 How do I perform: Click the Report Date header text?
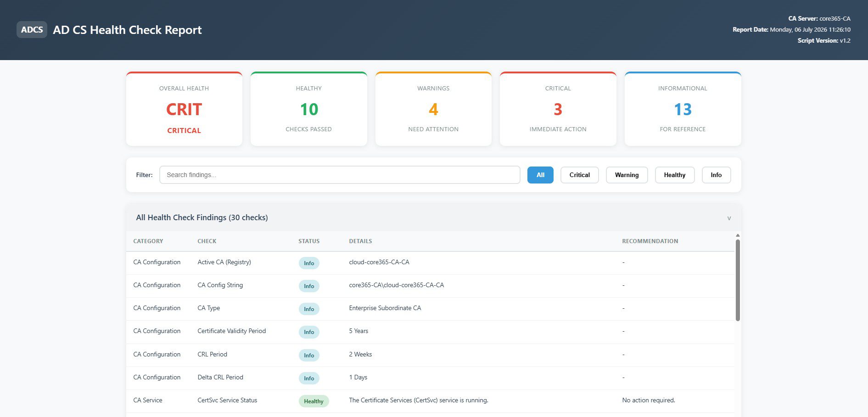(791, 30)
